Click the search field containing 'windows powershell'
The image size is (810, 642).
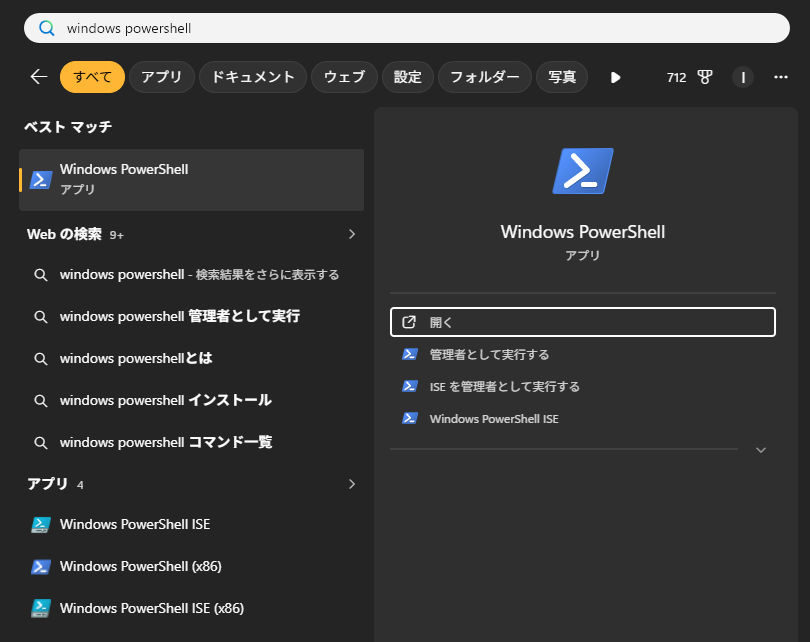[x=407, y=28]
